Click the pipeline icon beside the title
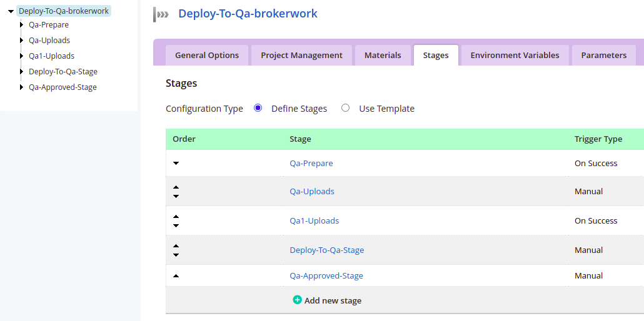 click(x=162, y=14)
